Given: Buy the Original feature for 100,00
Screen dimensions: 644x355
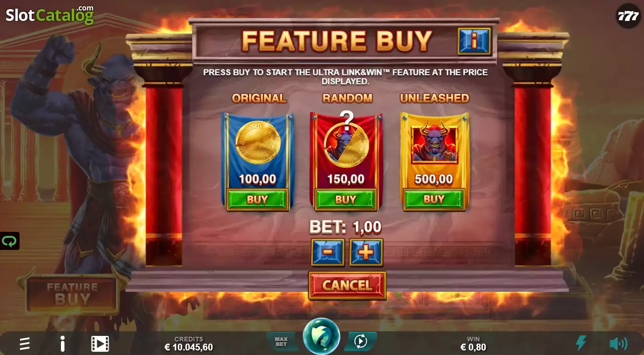Looking at the screenshot, I should [257, 200].
